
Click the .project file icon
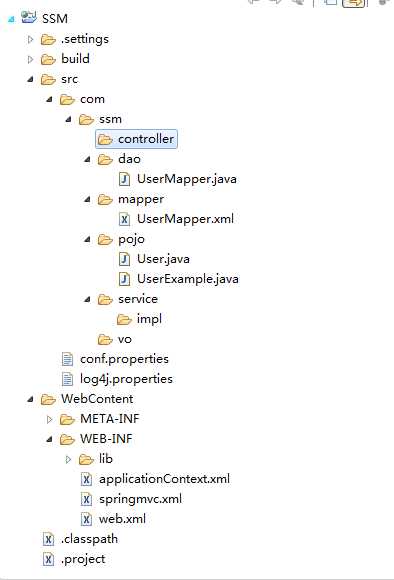(48, 559)
